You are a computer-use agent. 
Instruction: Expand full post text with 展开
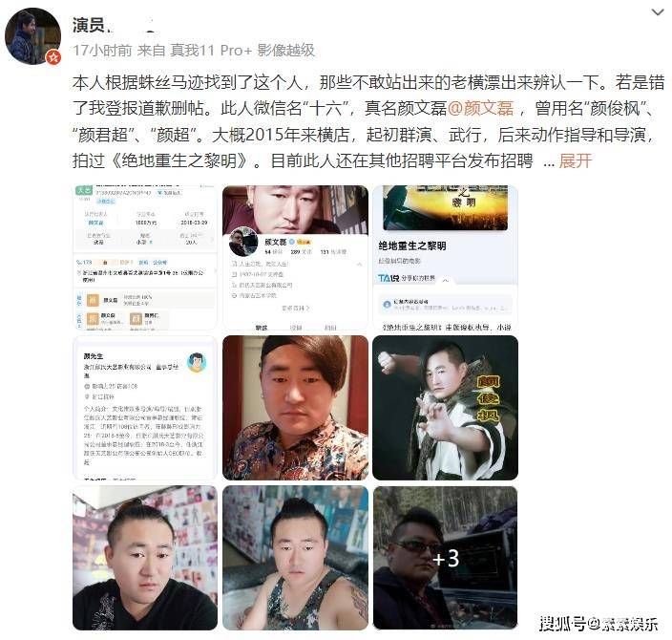(576, 160)
